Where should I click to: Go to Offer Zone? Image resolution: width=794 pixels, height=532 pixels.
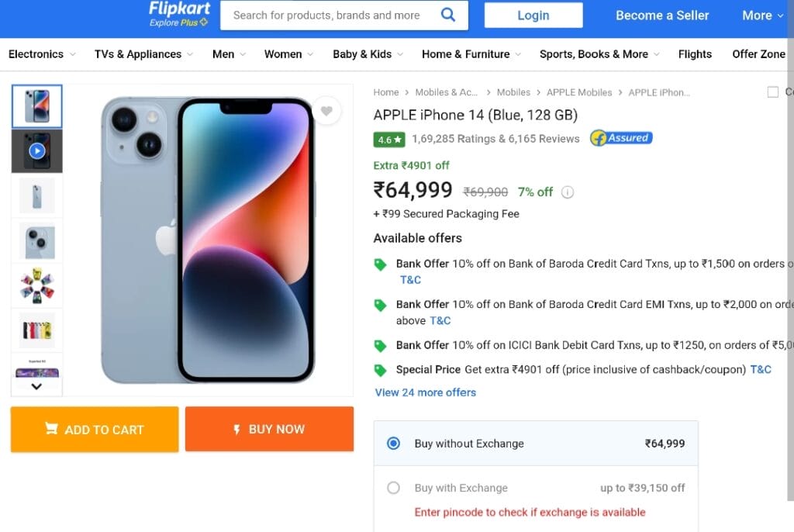[758, 54]
